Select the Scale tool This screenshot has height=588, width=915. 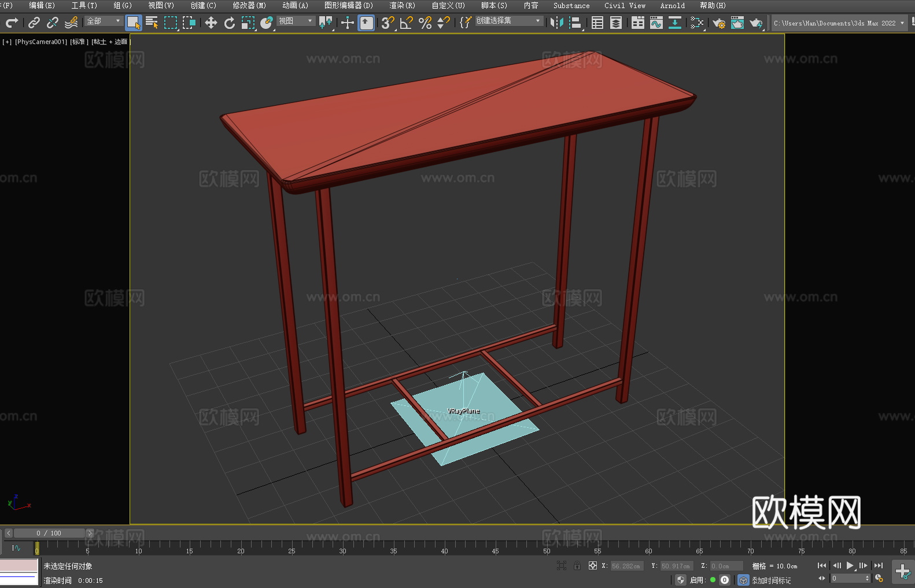(248, 23)
